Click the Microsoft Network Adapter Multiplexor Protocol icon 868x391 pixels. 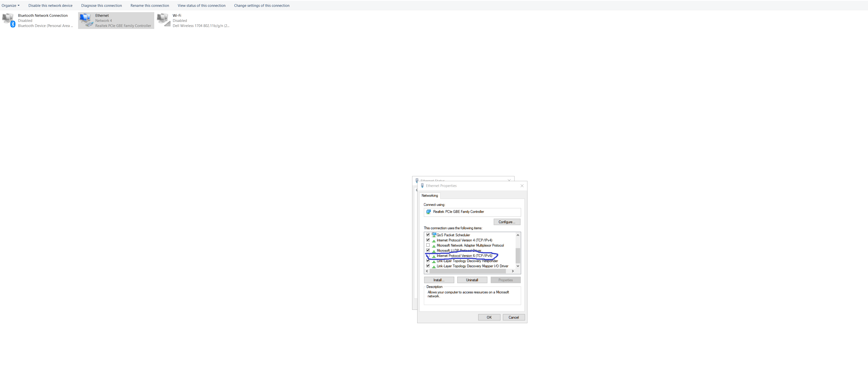click(x=434, y=246)
